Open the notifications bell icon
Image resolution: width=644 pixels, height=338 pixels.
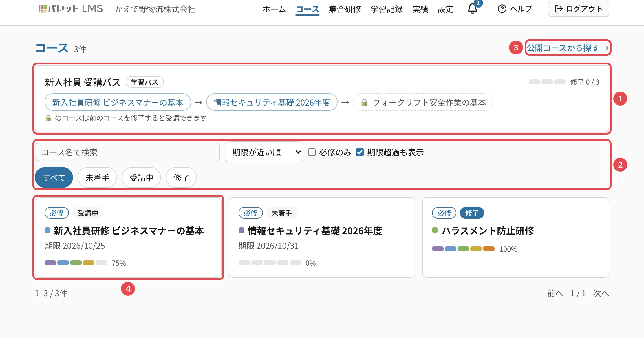coord(473,9)
